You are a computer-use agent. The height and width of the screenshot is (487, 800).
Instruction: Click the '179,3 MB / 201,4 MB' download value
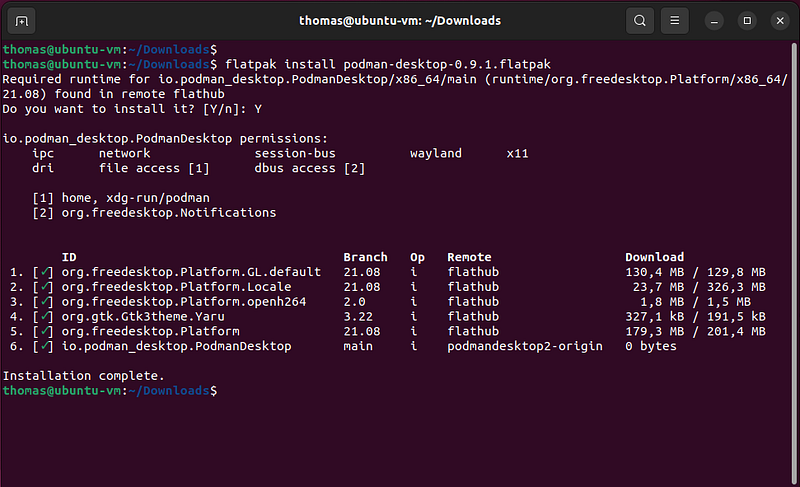pos(695,331)
